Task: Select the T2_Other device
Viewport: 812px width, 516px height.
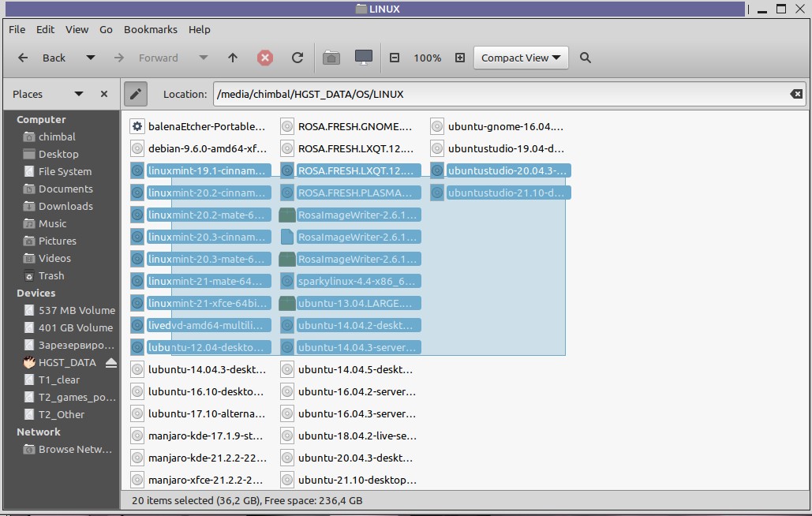Action: point(61,414)
